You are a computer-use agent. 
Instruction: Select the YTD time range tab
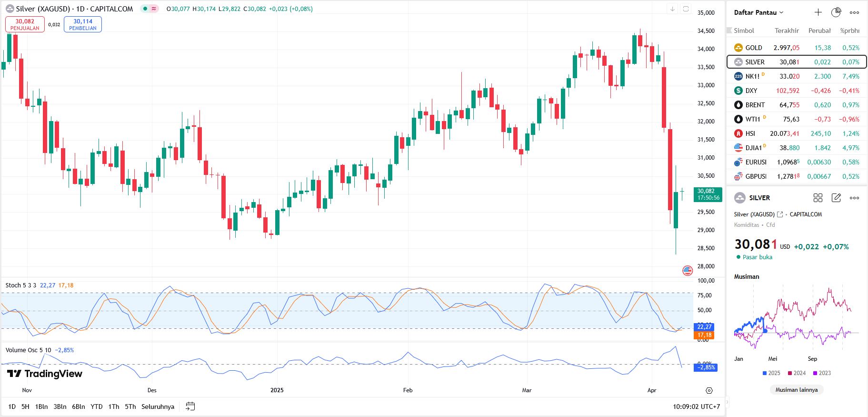pos(97,407)
